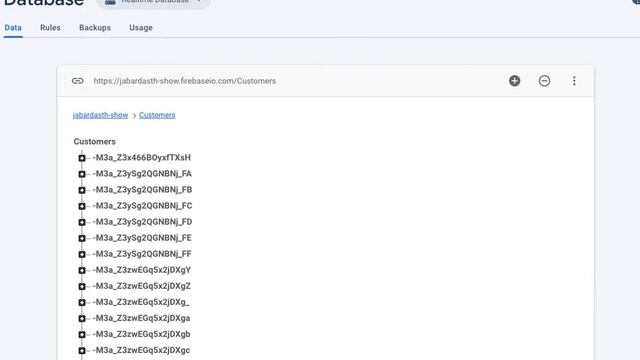Expand node -M3a_Z3ySg2QGNBNj_FC

tap(82, 206)
